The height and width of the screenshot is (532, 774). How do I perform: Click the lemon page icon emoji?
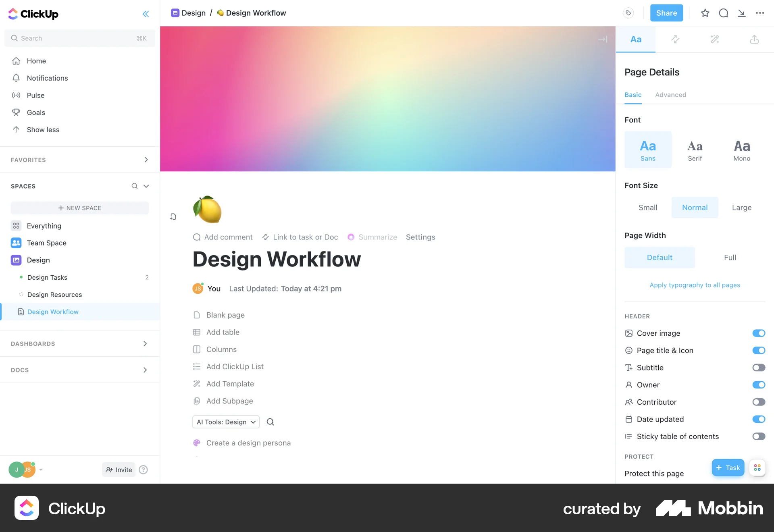[x=207, y=209]
